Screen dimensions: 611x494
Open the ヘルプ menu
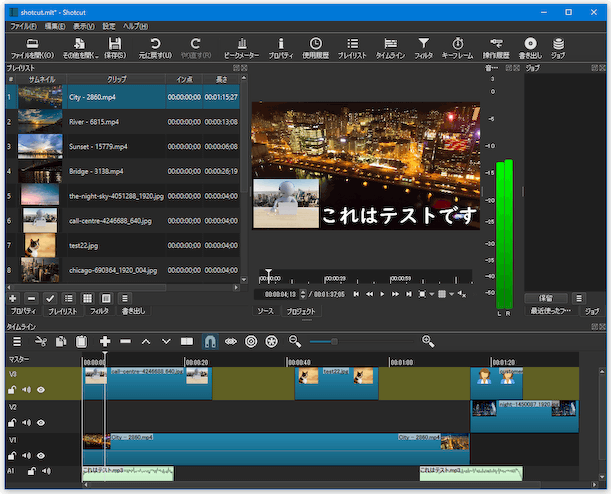[135, 26]
